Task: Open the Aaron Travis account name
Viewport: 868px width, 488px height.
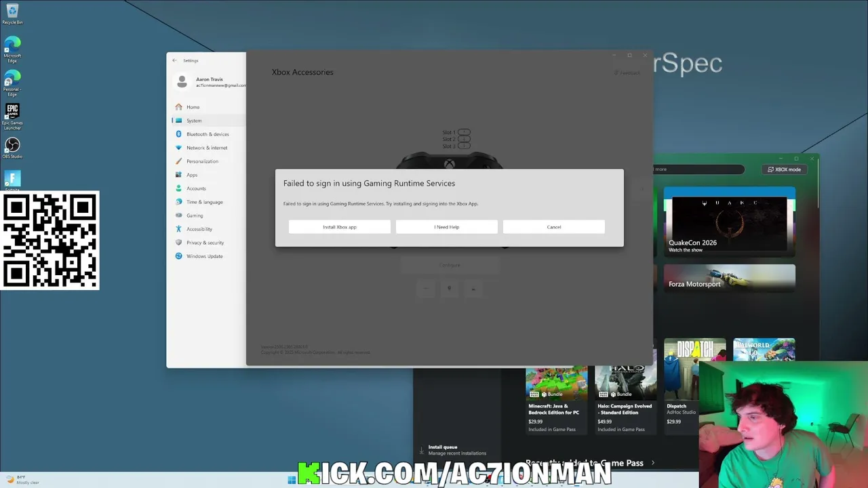Action: tap(210, 79)
